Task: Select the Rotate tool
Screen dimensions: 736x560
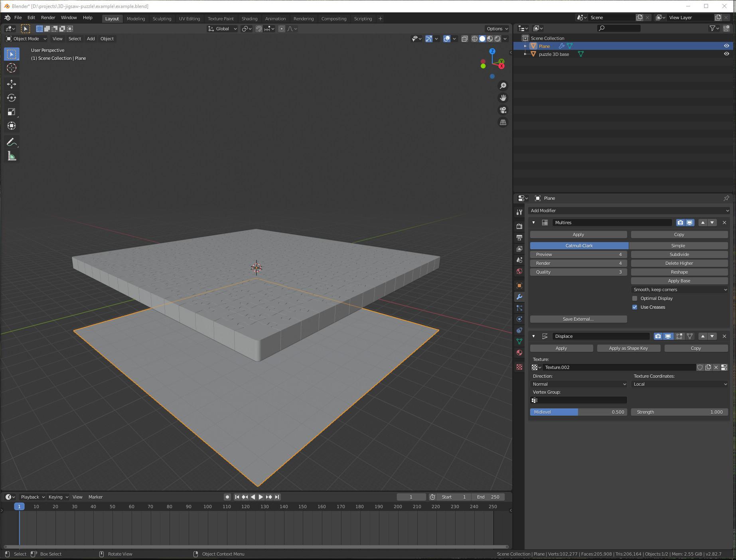Action: [12, 98]
